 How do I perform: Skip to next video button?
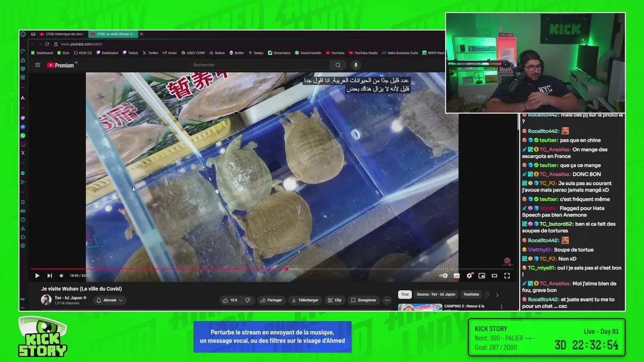click(49, 276)
